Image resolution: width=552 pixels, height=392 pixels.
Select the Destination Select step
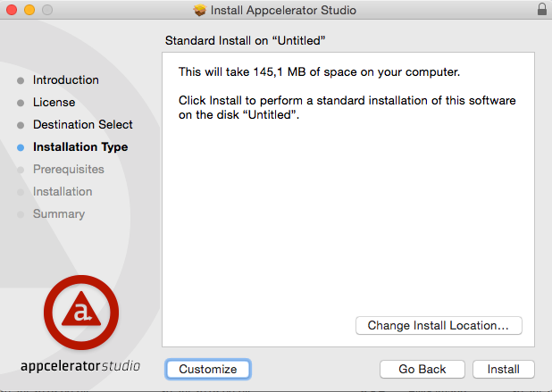click(83, 124)
